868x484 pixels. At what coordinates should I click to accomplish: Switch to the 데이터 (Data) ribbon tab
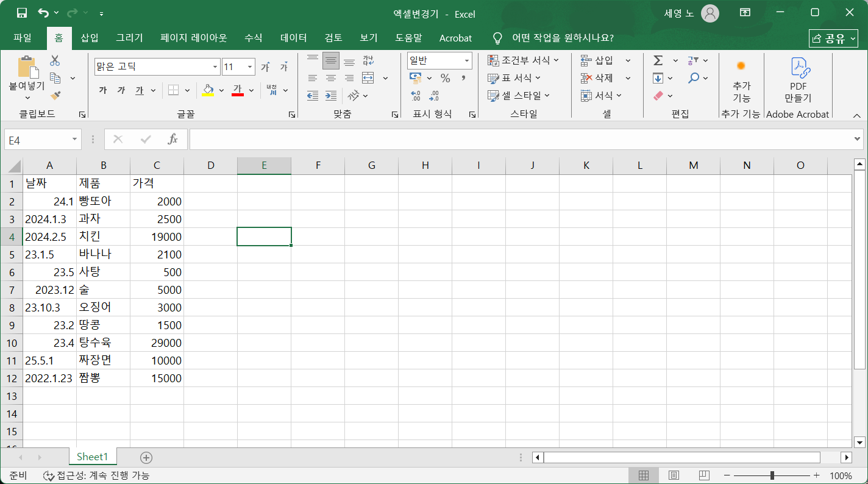293,38
